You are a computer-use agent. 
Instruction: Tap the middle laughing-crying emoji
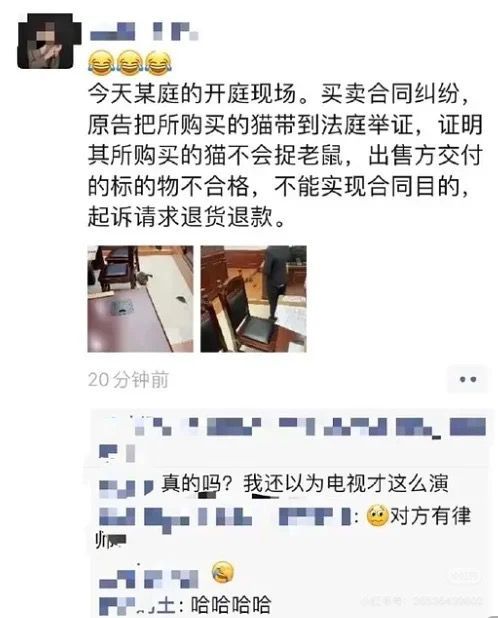coord(130,63)
